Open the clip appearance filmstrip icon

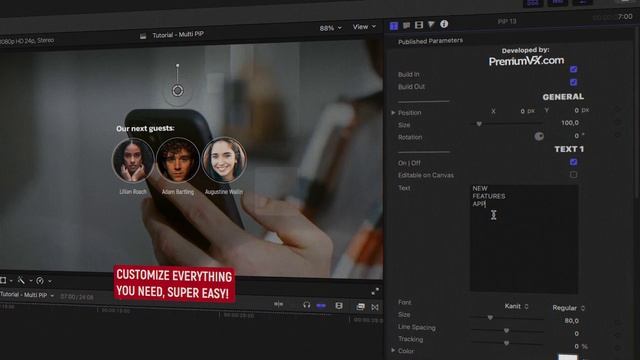(x=339, y=306)
